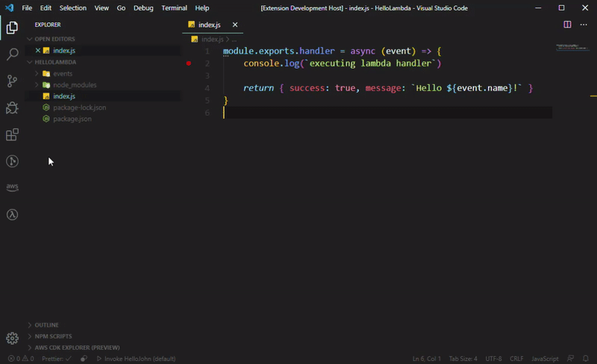Collapse the HELLOLAMBDA folder section
Image resolution: width=597 pixels, height=364 pixels.
[30, 62]
